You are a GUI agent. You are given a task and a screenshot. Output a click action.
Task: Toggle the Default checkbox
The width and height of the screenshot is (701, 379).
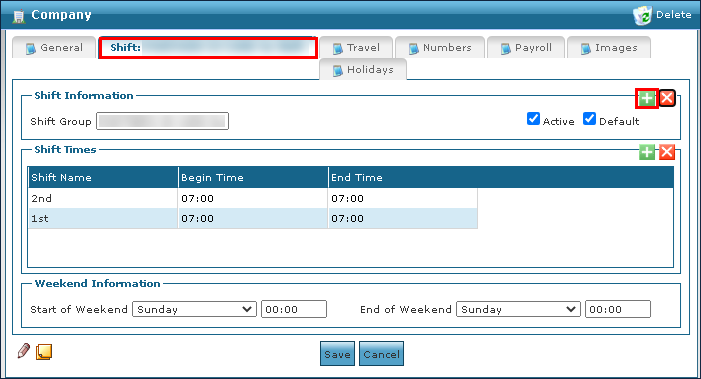589,119
